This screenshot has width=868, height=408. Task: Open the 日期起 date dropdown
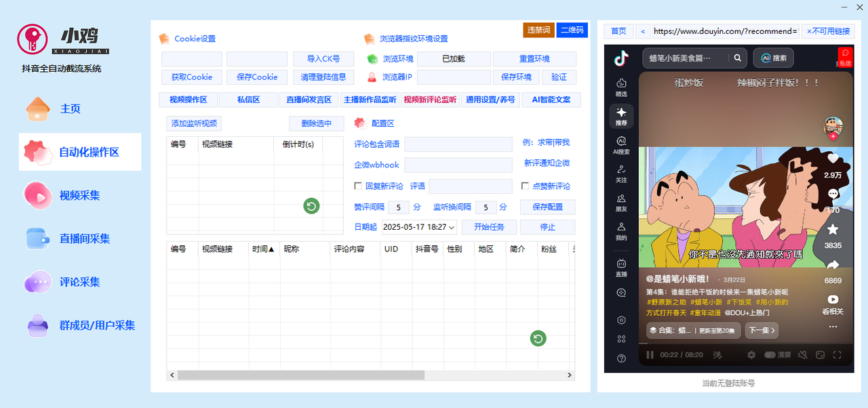(x=452, y=227)
